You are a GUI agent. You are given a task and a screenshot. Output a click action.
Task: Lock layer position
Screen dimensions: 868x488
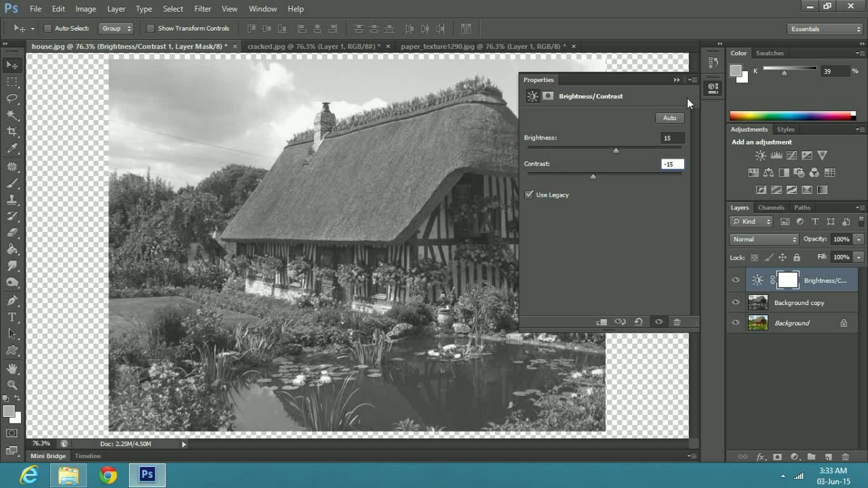point(783,258)
